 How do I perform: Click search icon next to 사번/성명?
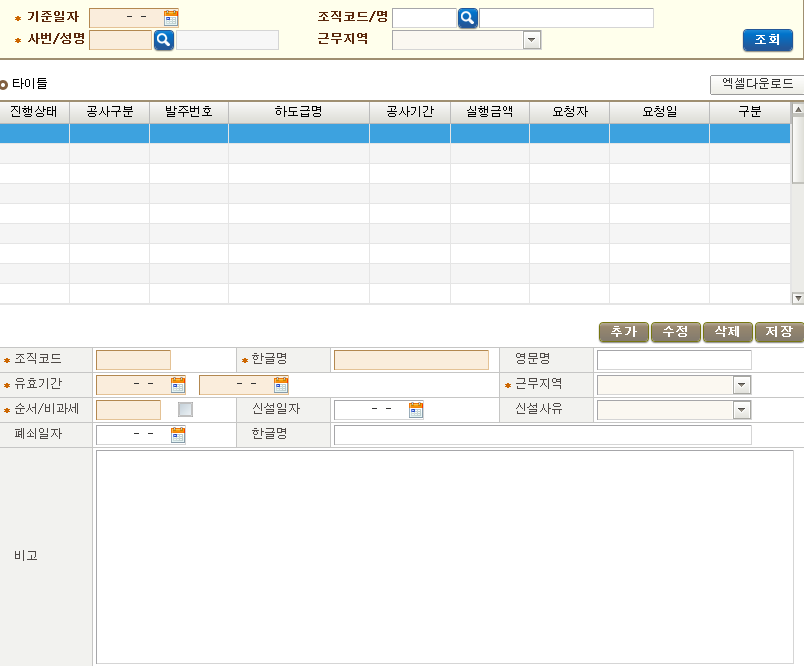pos(164,40)
